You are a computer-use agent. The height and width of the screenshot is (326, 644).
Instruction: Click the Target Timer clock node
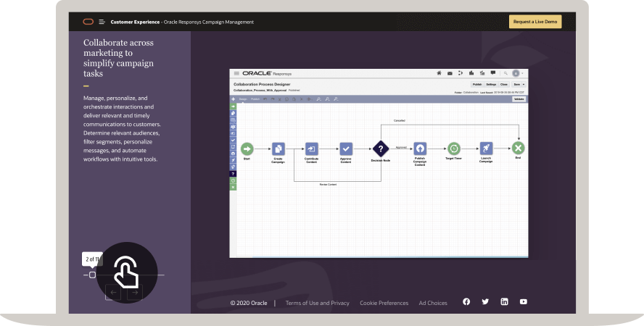[x=453, y=148]
